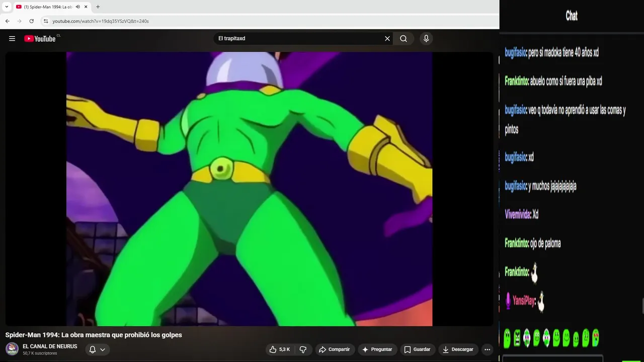Reload the page with the refresh icon

click(x=32, y=21)
